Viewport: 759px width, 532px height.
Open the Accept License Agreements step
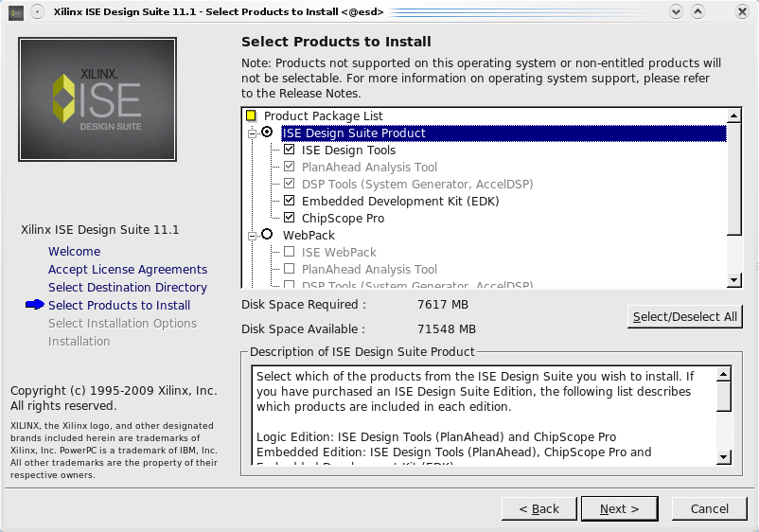tap(128, 269)
